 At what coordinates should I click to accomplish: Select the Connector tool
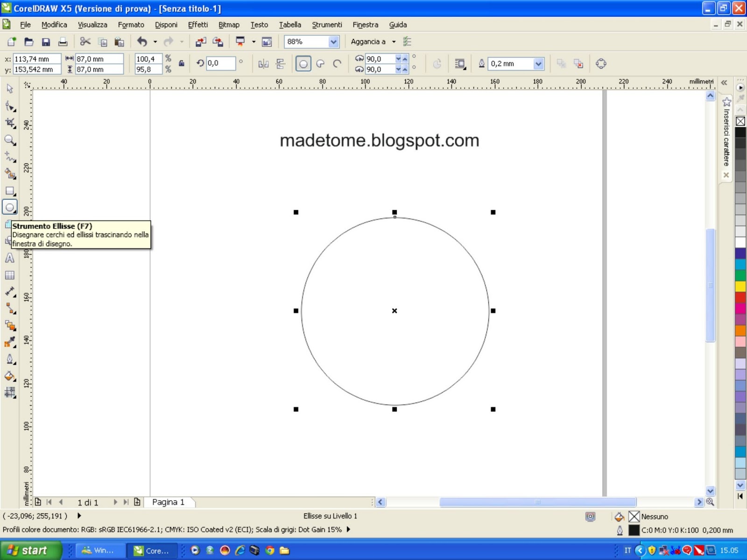(x=10, y=308)
